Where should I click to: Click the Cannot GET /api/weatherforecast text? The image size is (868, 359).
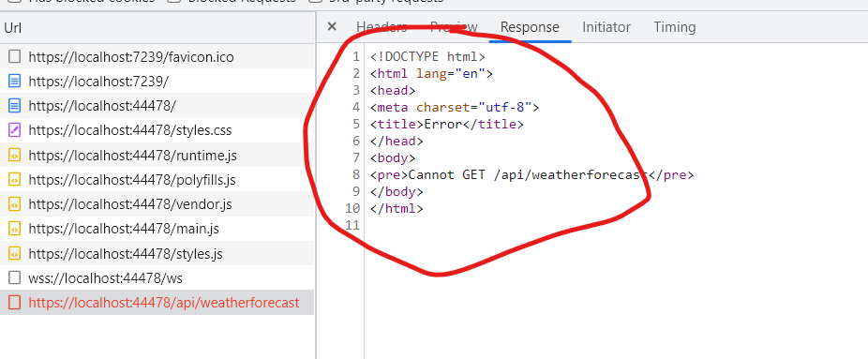pos(528,175)
